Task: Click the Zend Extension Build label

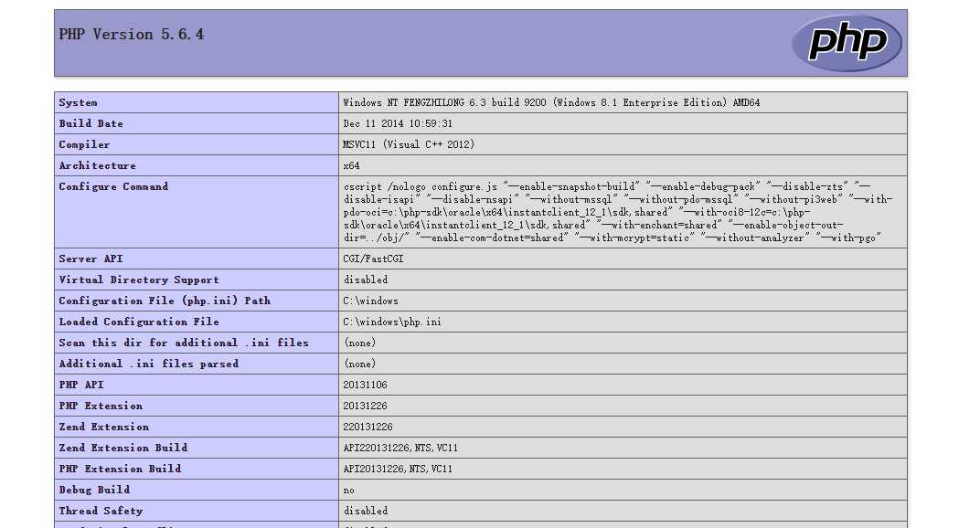Action: [x=123, y=448]
